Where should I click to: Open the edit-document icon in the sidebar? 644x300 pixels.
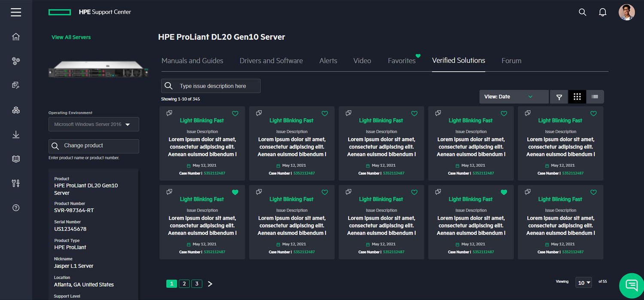tap(16, 85)
